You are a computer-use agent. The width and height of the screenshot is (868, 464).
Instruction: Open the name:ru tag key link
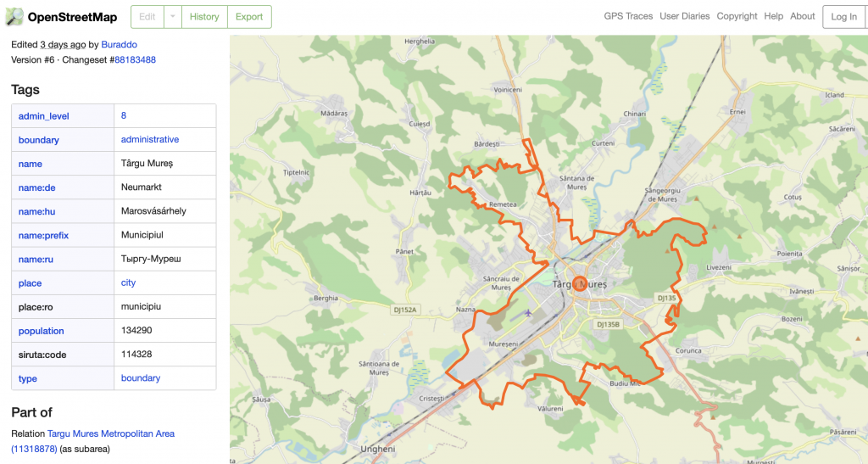tap(36, 259)
